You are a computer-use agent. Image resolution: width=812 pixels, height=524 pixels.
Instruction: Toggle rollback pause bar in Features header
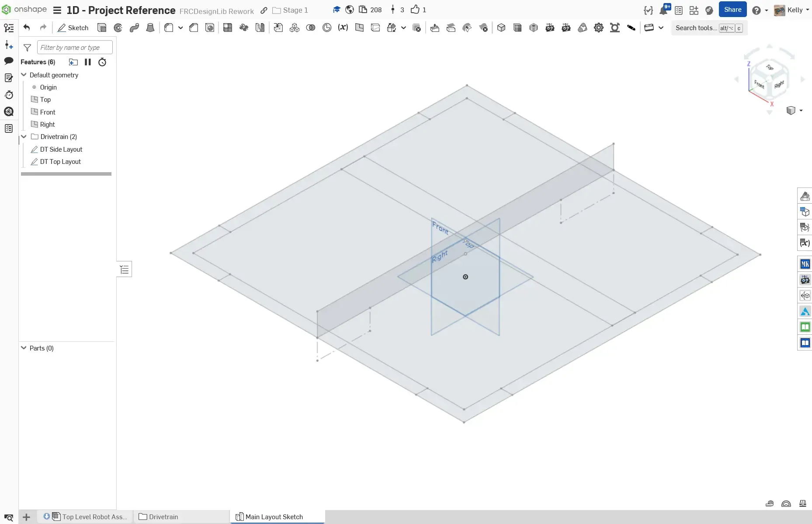[x=88, y=62]
